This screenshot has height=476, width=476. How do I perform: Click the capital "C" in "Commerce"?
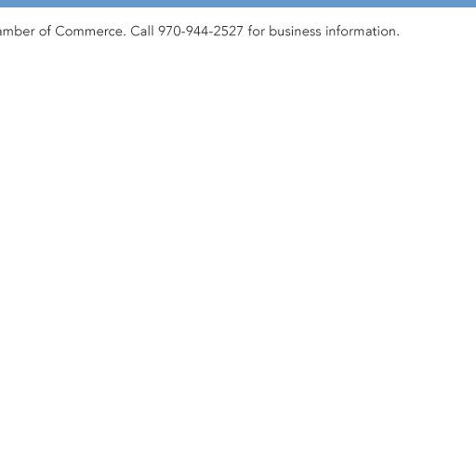(x=59, y=32)
